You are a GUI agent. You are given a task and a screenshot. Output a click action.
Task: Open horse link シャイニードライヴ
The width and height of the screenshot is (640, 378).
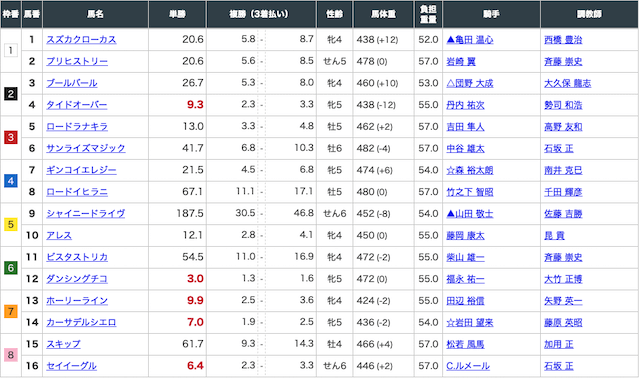point(86,213)
